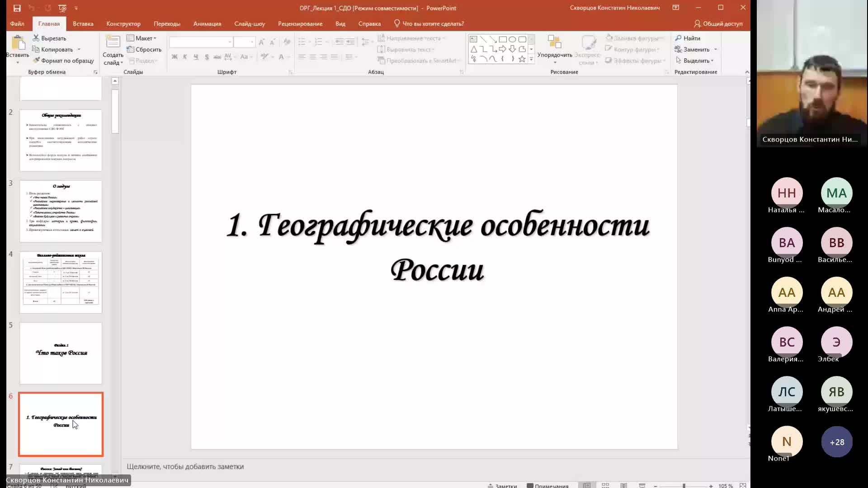
Task: Select slide 3 thumbnail О модуле
Action: click(x=61, y=211)
